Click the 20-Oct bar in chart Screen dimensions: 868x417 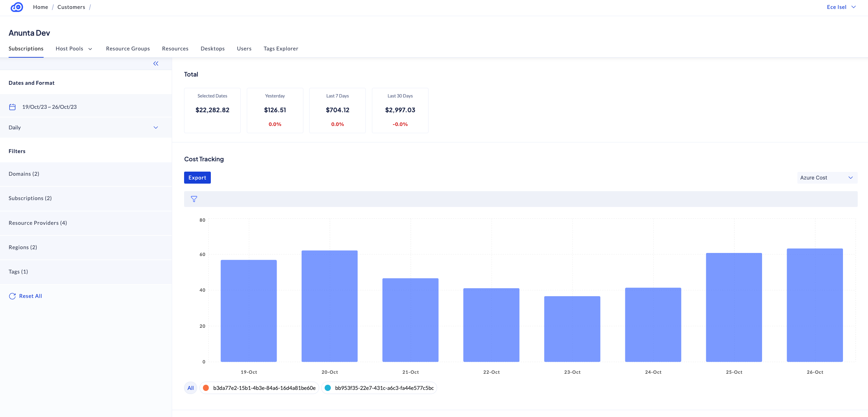point(329,305)
